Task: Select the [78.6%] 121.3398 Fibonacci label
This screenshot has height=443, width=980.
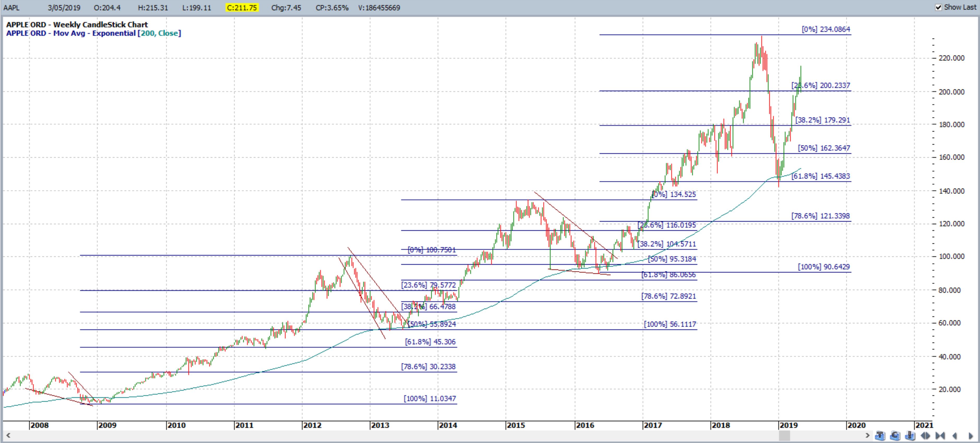Action: (820, 216)
